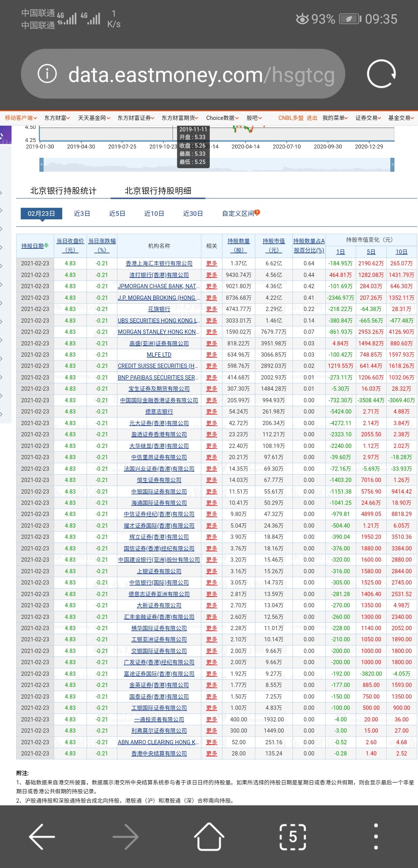This screenshot has width=418, height=868.
Task: Click 更多 in the 花旗银行 row
Action: pyautogui.click(x=212, y=309)
